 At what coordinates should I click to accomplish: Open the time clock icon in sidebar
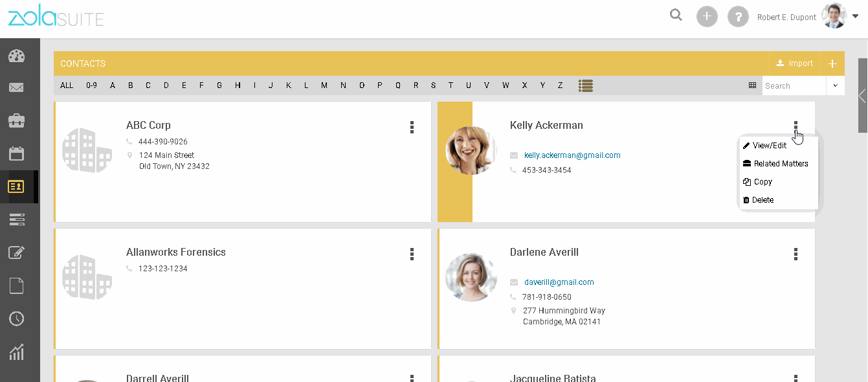point(16,319)
